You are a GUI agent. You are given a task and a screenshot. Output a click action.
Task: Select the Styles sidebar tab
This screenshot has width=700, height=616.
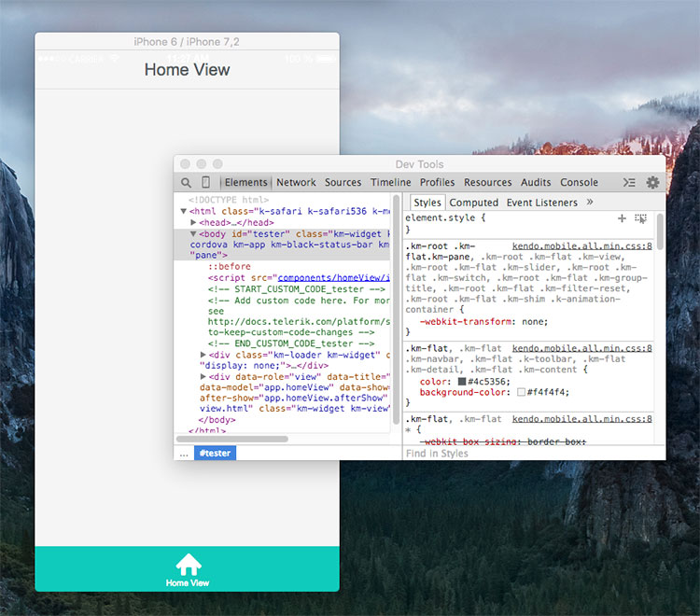tap(427, 203)
